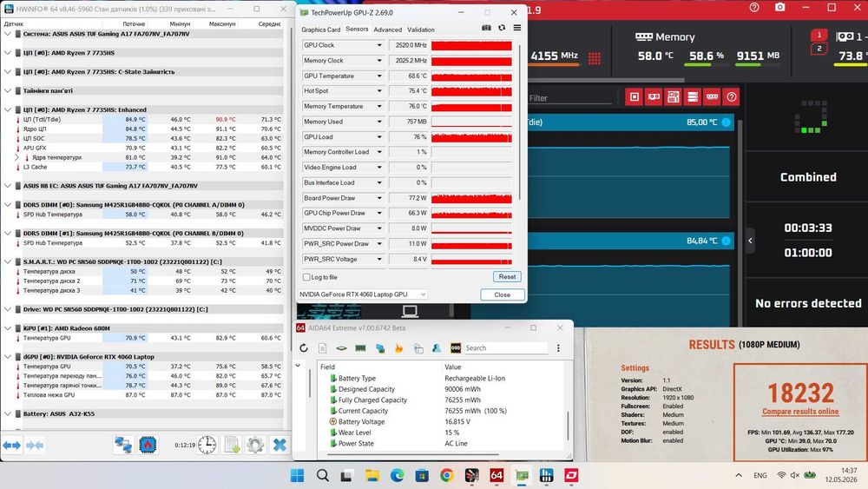Click in AIDA64 Search field
The width and height of the screenshot is (868, 489).
click(505, 347)
